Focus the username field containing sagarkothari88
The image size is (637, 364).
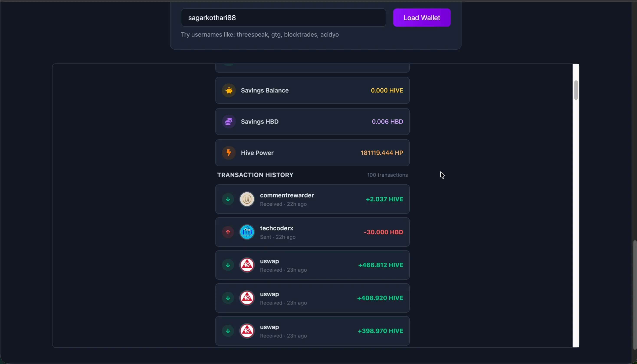click(x=283, y=18)
